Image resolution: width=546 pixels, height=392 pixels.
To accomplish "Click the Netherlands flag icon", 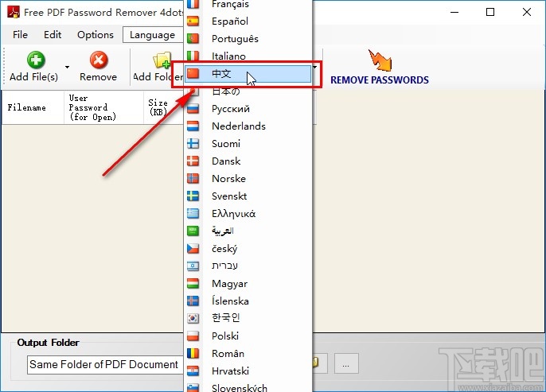I will pyautogui.click(x=193, y=126).
